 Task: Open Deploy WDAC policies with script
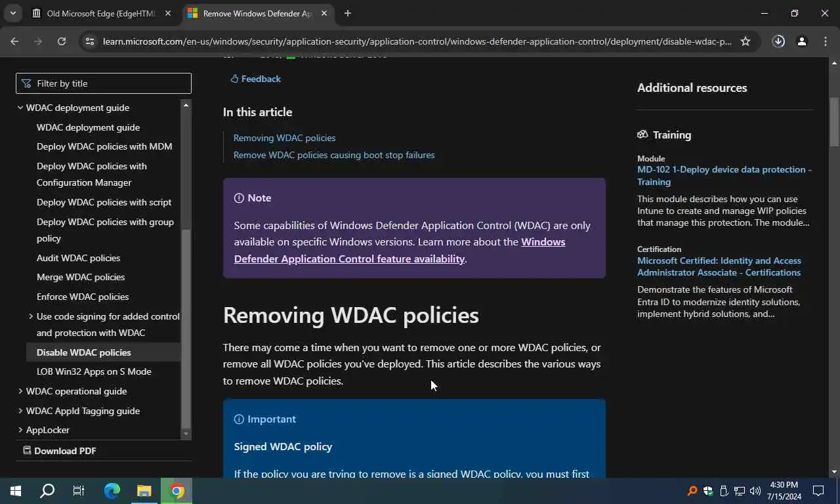(x=104, y=202)
